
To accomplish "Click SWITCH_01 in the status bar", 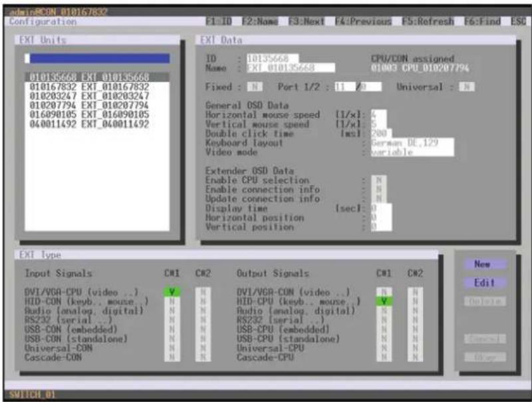I will tap(32, 395).
